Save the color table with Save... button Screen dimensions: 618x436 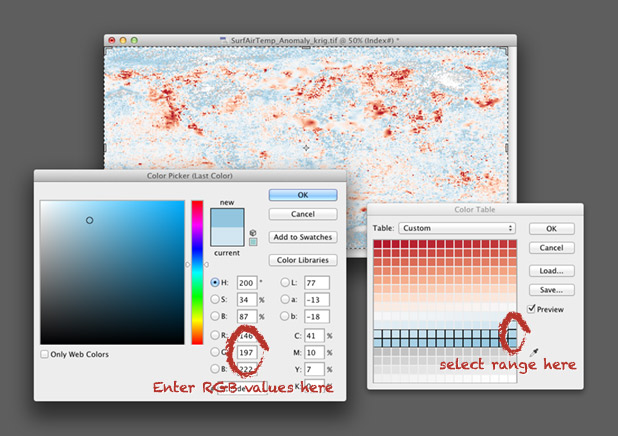[x=551, y=290]
